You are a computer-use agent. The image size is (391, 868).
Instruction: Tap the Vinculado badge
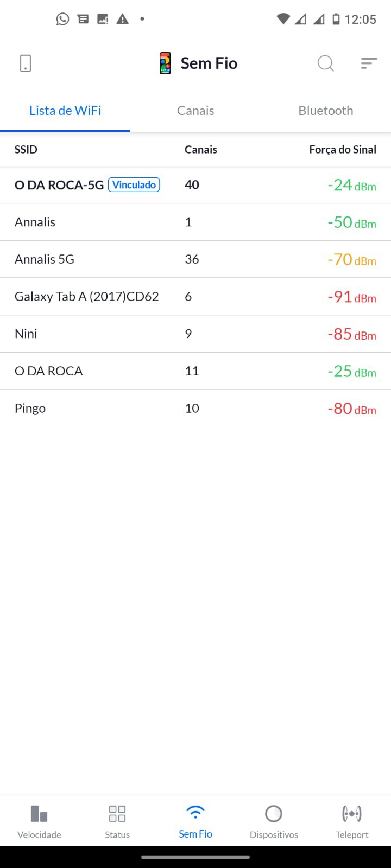pyautogui.click(x=134, y=185)
